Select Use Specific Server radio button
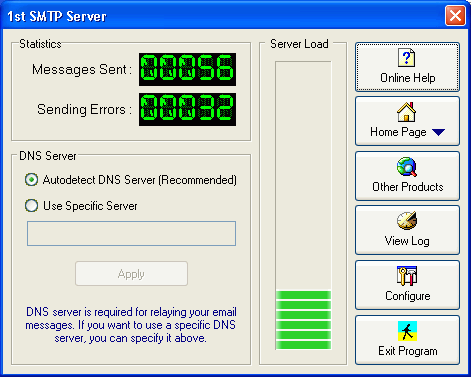The image size is (471, 377). coord(31,206)
